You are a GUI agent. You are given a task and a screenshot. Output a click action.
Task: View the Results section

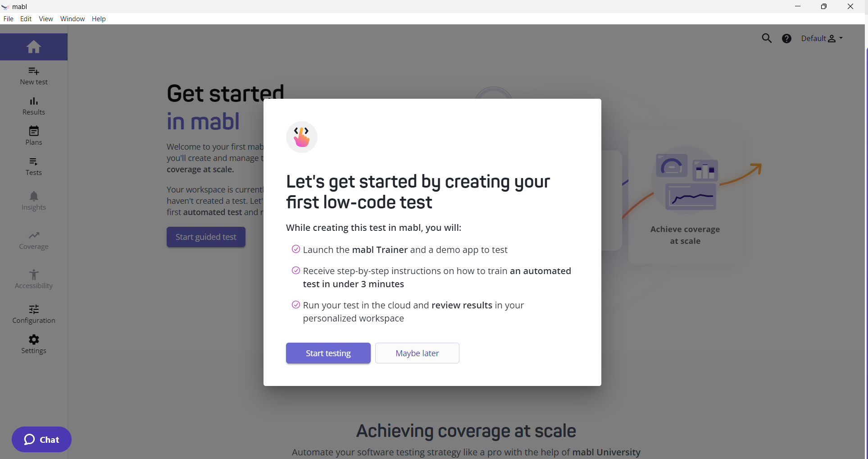pos(33,106)
